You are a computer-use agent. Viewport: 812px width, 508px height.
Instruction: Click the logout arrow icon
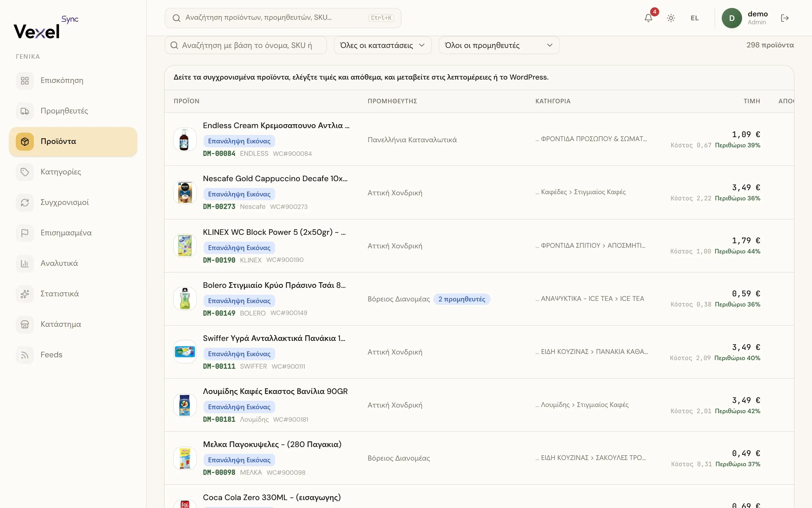pos(784,18)
